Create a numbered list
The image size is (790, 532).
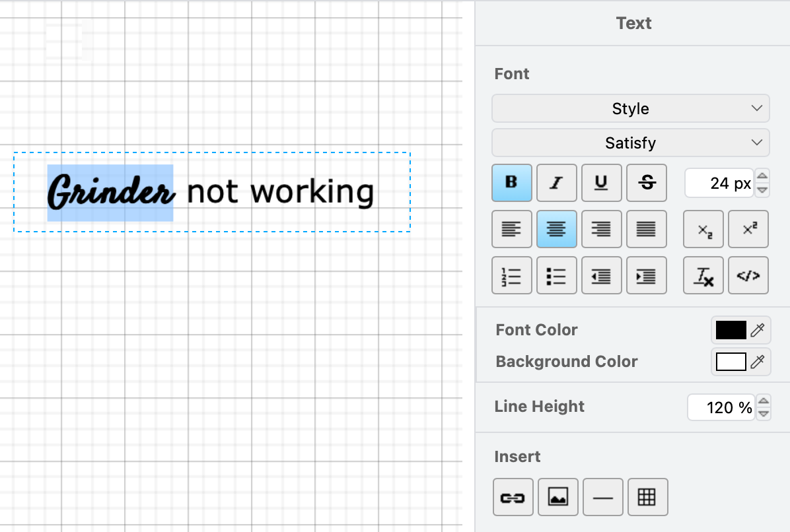coord(513,275)
